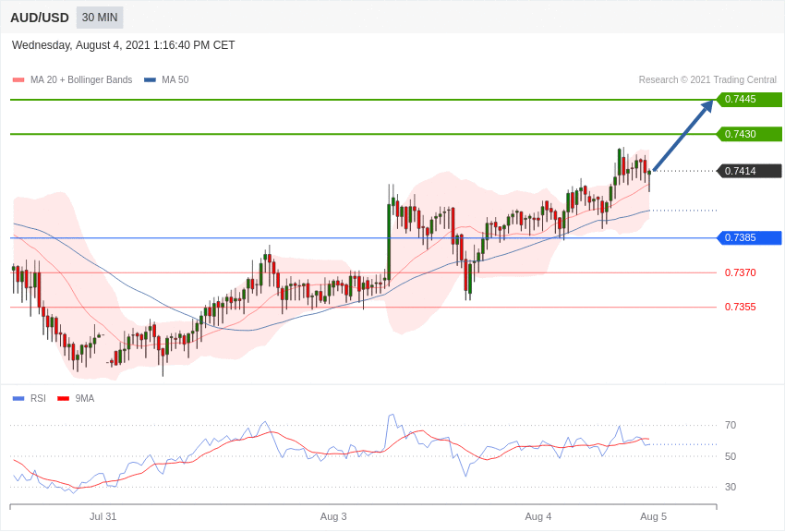The image size is (785, 532).
Task: Click the RSI 70 axis value
Action: (x=731, y=426)
